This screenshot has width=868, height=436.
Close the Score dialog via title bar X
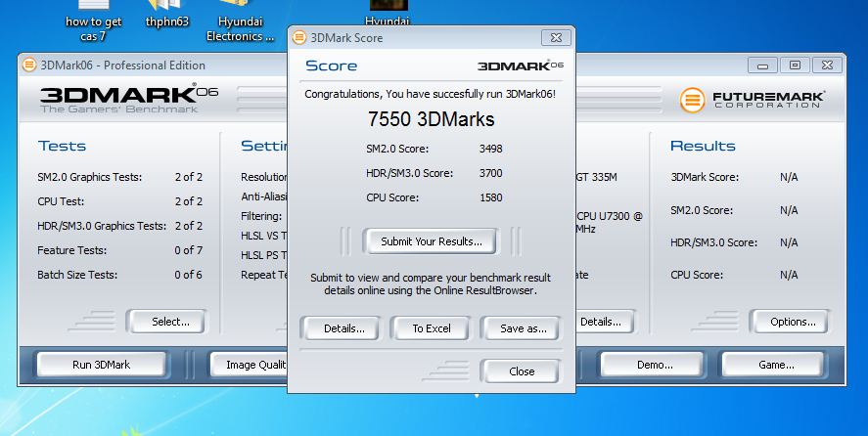point(557,37)
